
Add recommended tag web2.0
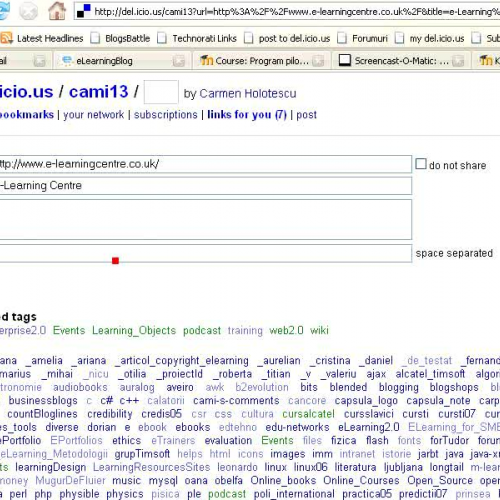click(286, 330)
